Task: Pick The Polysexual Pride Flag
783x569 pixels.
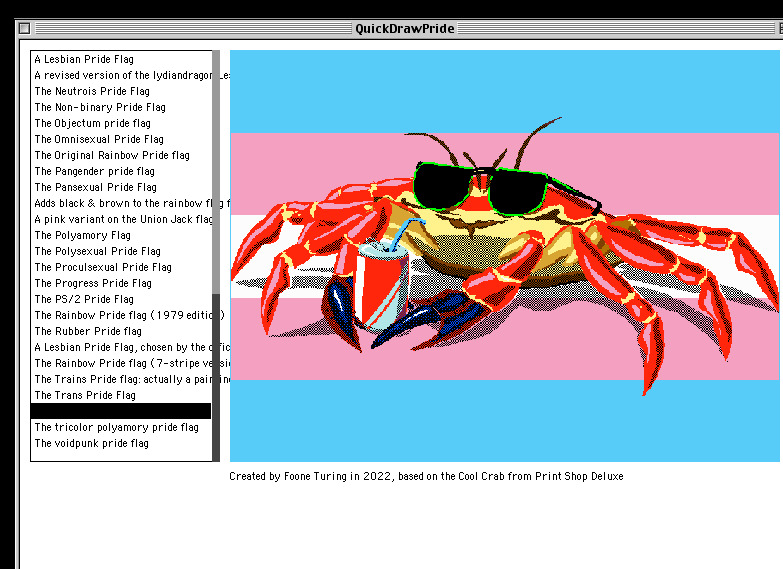Action: click(x=121, y=251)
